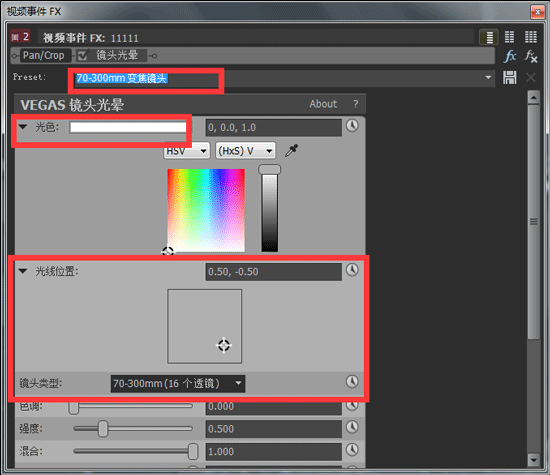Click the 混合 value field 1.000
Viewport: 550px width, 475px height.
point(274,451)
